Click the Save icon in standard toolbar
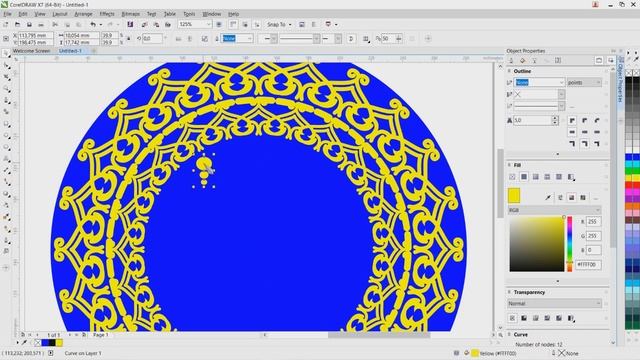Screen dimensions: 640x360 click(29, 24)
